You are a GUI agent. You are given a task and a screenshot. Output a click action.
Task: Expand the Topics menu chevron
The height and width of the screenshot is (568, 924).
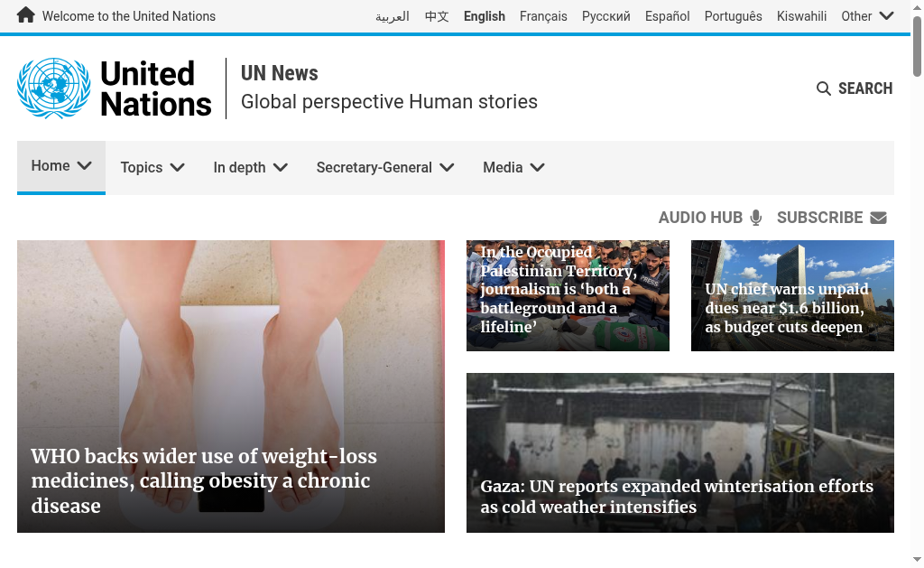tap(178, 167)
